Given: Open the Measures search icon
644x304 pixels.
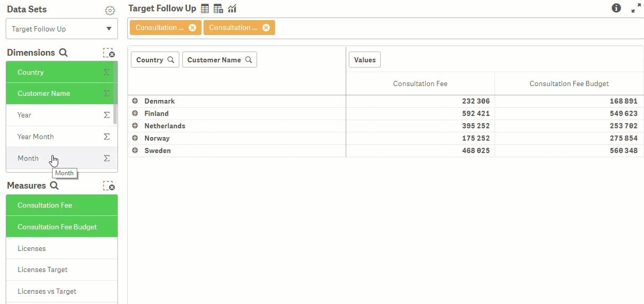Looking at the screenshot, I should 54,185.
